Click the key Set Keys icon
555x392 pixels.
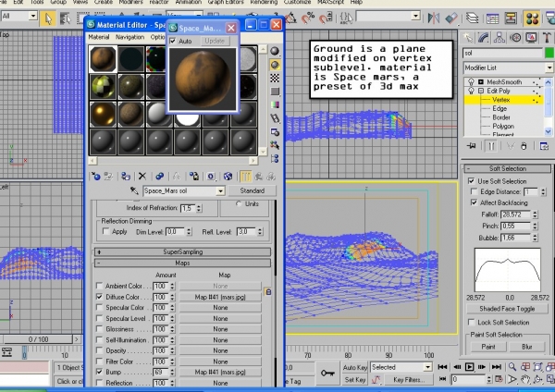point(327,373)
